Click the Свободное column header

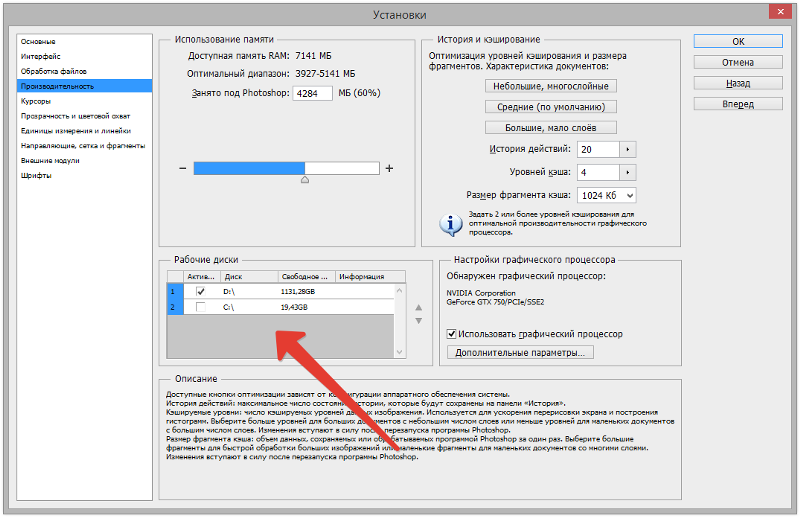307,277
